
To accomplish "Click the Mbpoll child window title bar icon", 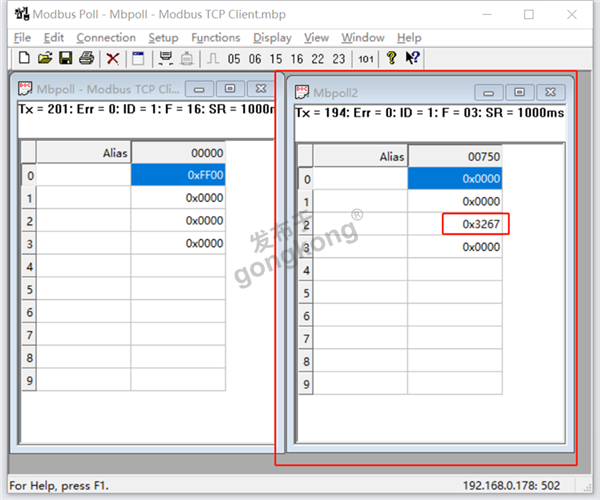I will coord(25,89).
